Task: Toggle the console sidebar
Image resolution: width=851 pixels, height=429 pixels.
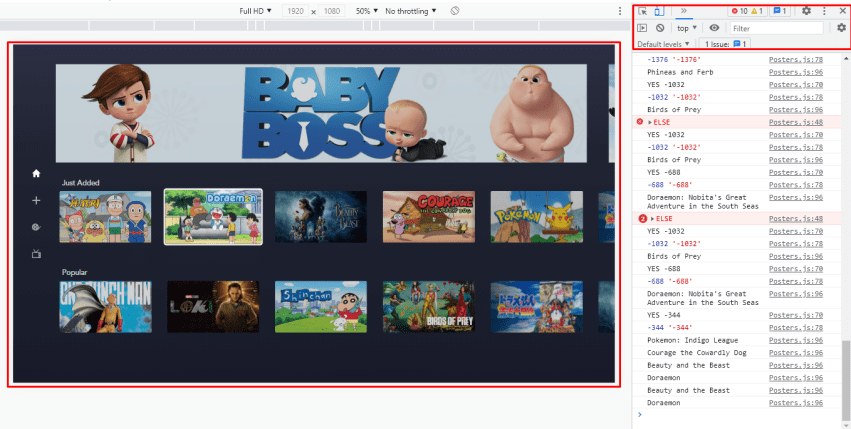Action: 643,28
